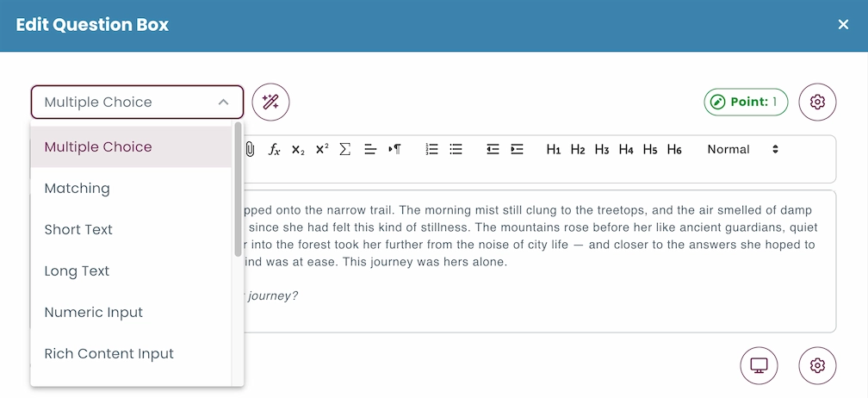Click the magic wand AI generate icon
The image size is (868, 398).
[x=270, y=102]
